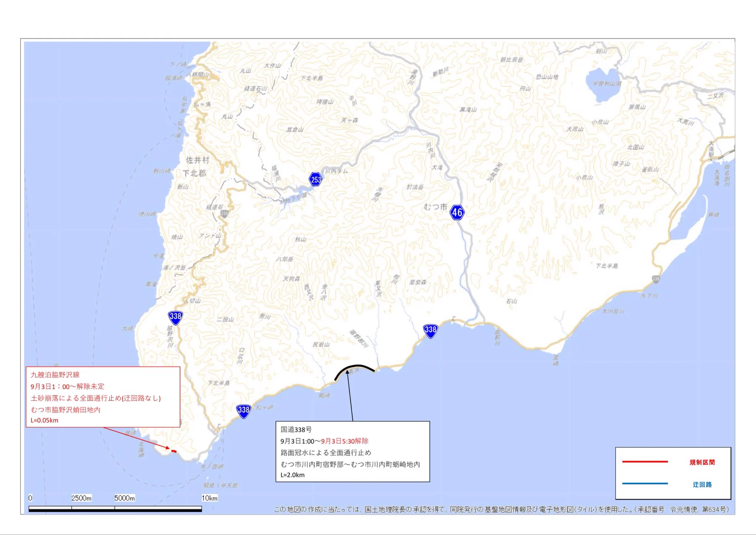
Task: Click the 大作山 mountain label
Action: pos(272,65)
